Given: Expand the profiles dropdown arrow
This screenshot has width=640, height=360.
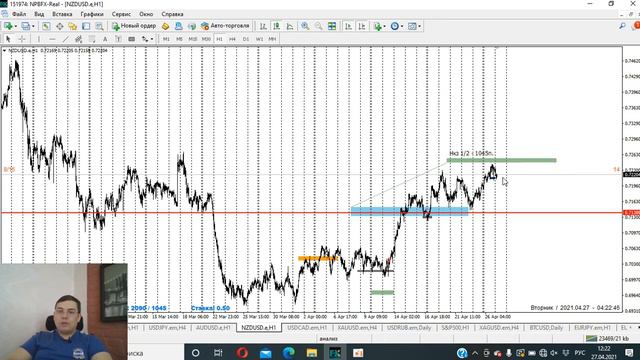Looking at the screenshot, I should 33,26.
